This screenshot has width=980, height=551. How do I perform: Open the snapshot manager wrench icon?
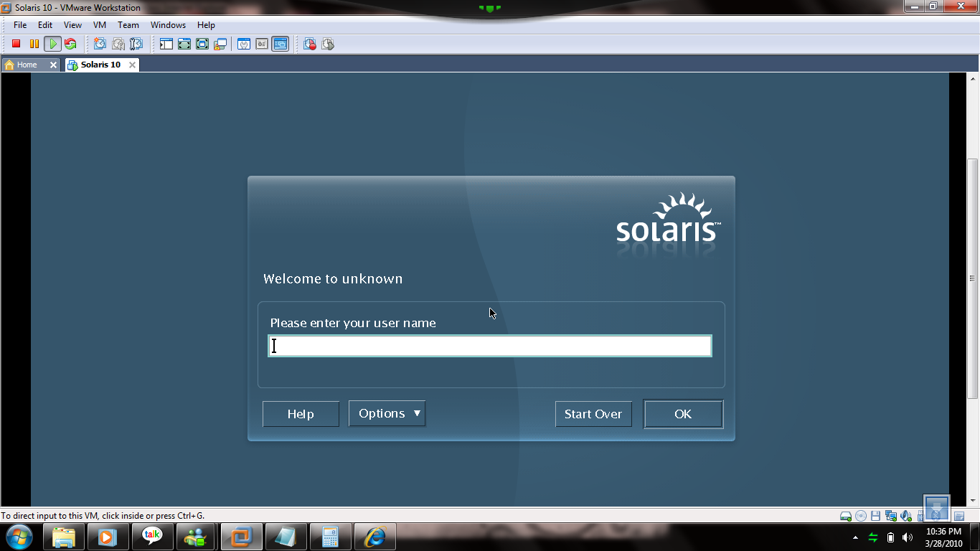point(136,44)
